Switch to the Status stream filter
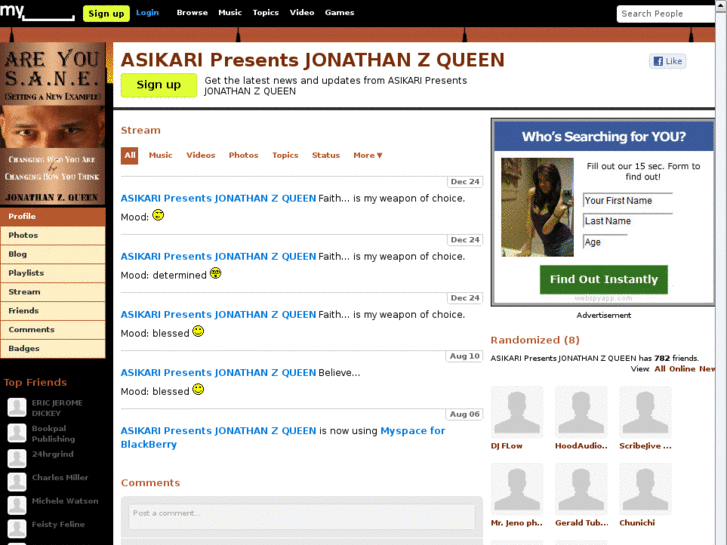The width and height of the screenshot is (727, 545). (326, 155)
